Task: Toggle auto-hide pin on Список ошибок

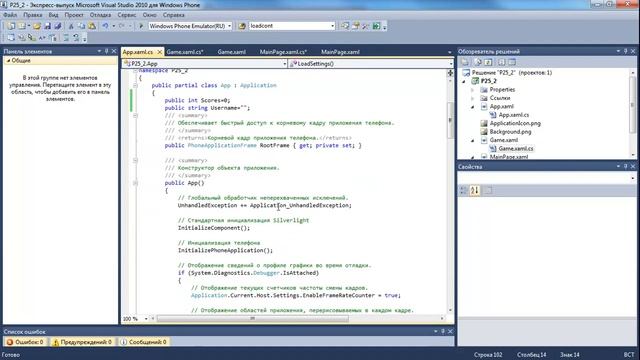Action: coord(443,331)
